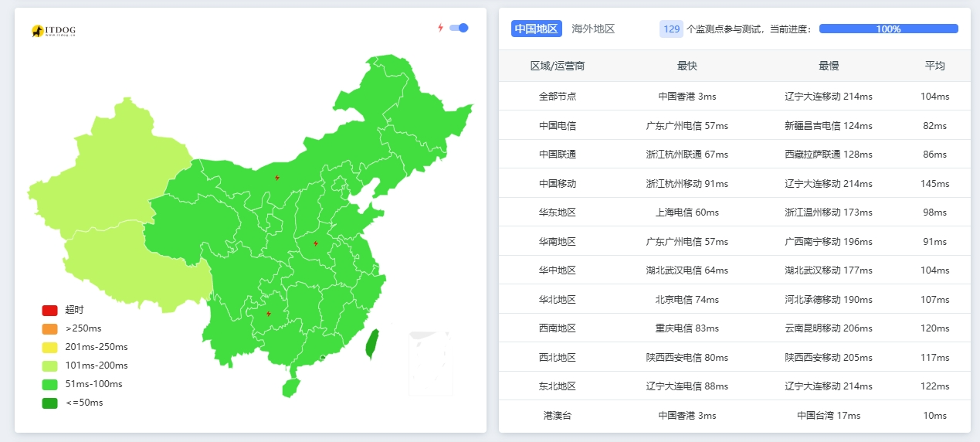
Task: Select Hainan island on the map
Action: click(290, 386)
